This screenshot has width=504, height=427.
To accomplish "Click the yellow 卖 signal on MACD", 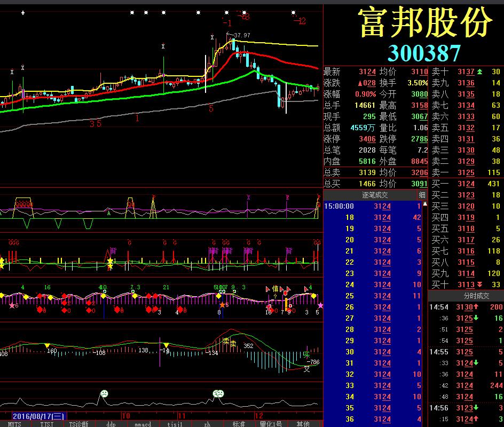I will pyautogui.click(x=226, y=341).
